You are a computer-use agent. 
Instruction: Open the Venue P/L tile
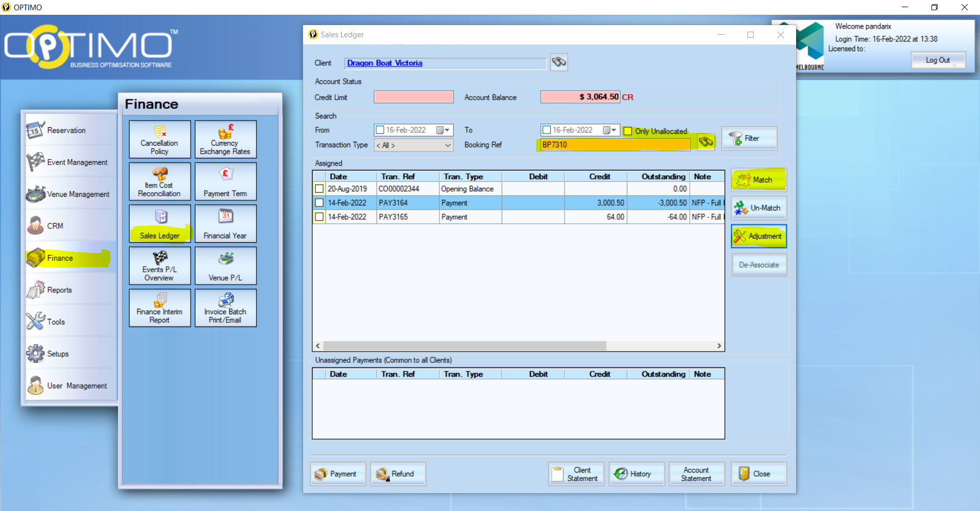[225, 266]
